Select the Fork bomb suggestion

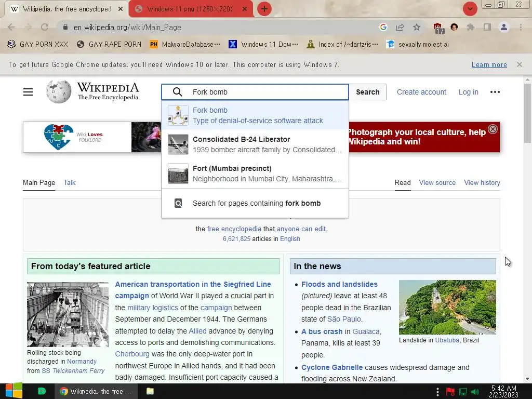(255, 115)
